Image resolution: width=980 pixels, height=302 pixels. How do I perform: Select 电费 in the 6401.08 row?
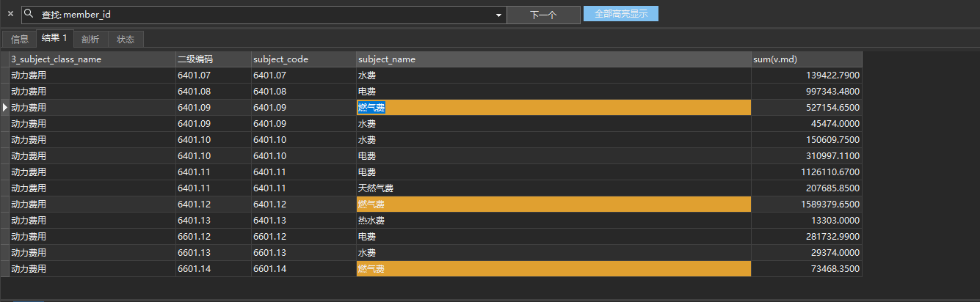[553, 92]
